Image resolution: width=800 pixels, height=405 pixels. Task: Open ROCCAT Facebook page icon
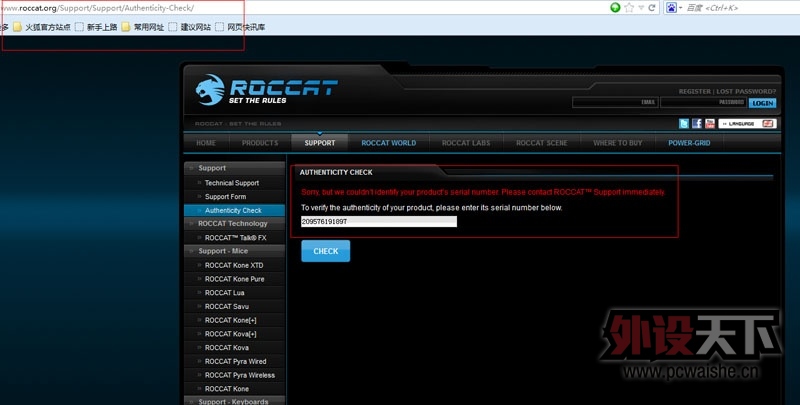coord(696,123)
